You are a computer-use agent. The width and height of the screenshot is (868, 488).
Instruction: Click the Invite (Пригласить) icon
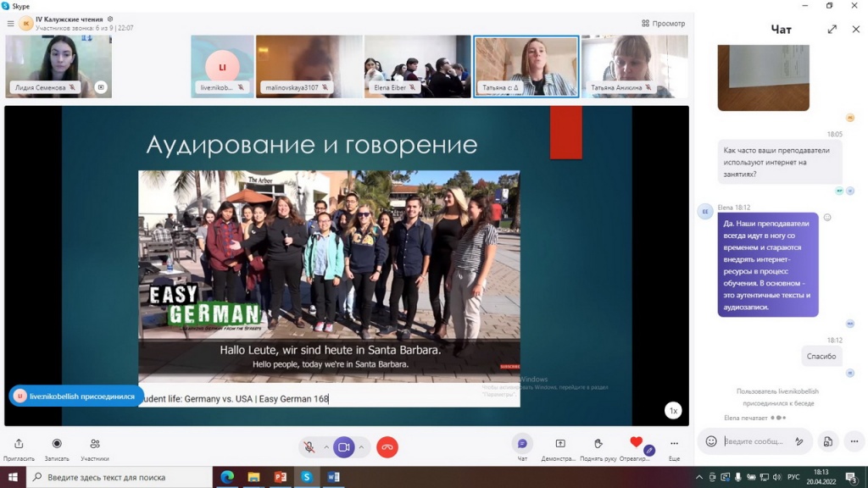click(19, 444)
